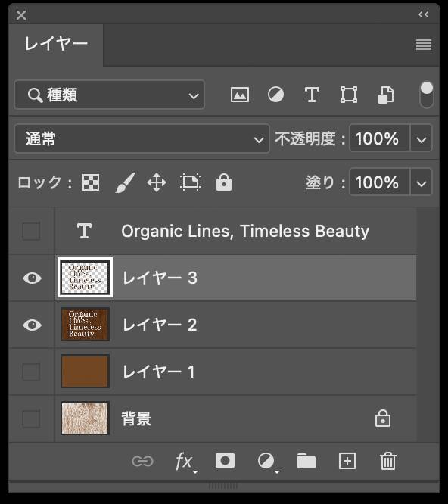448x504 pixels.
Task: Filter for adjustment layers
Action: point(275,95)
